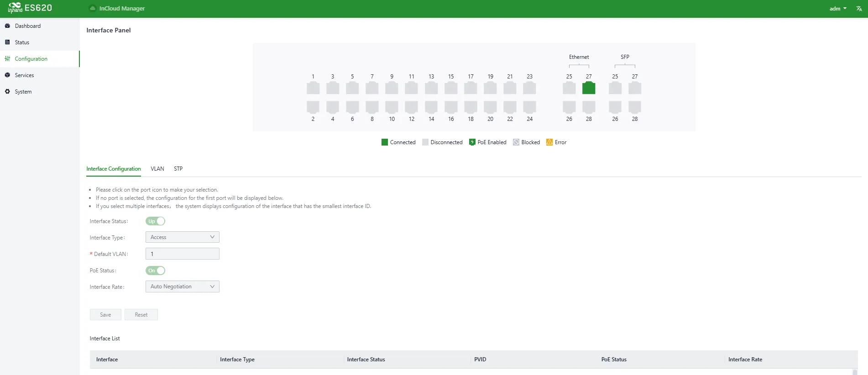Open Dashboard from sidebar
The width and height of the screenshot is (868, 375).
click(x=28, y=26)
